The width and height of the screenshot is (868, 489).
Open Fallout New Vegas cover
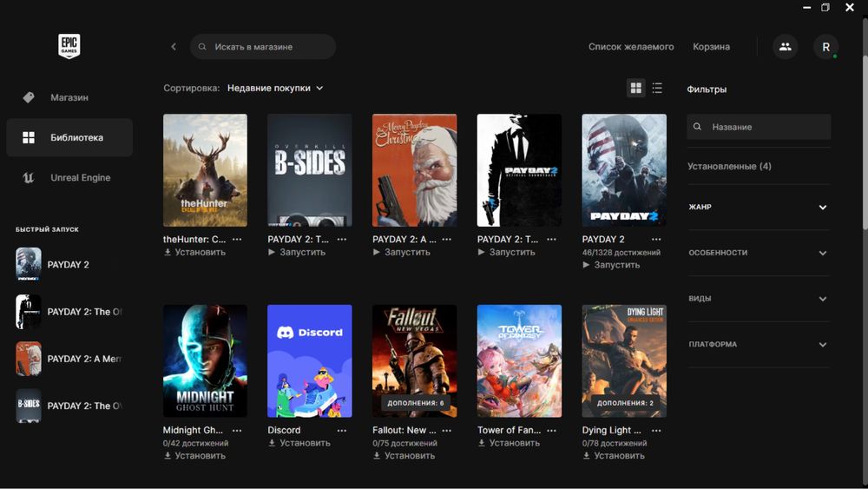415,360
